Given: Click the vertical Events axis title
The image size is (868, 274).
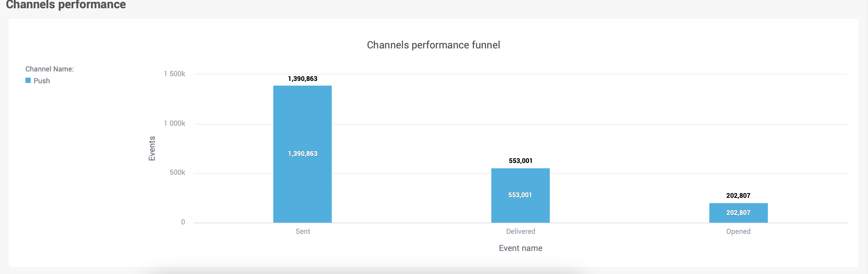Looking at the screenshot, I should click(152, 148).
